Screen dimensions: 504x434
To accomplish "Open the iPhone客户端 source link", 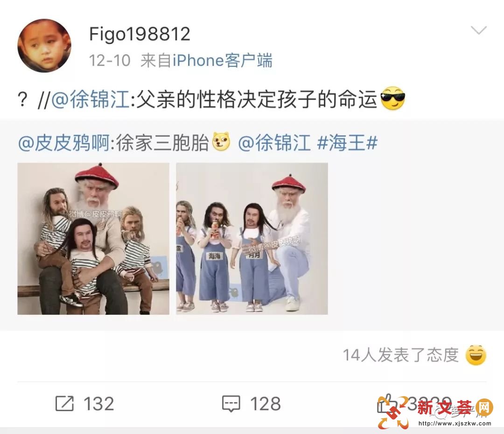I will click(223, 60).
